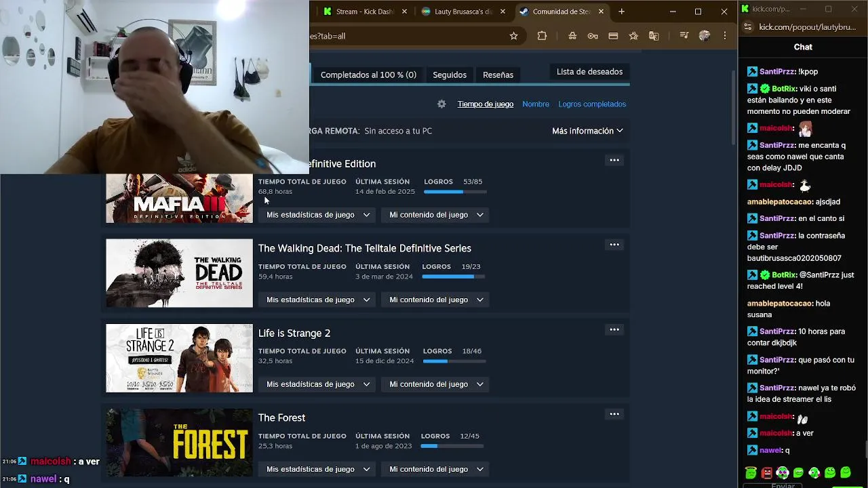The image size is (868, 488).
Task: Open the three-dot menu for Life is Strange 2
Action: coord(614,329)
